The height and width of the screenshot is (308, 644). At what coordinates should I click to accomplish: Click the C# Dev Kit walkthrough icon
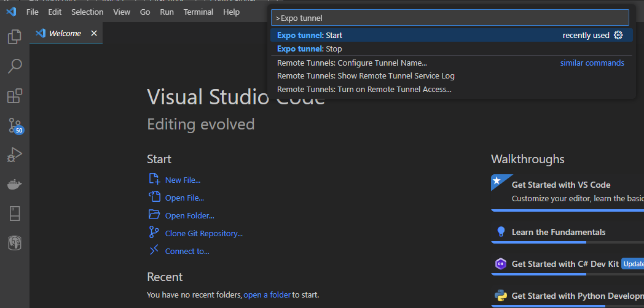tap(501, 264)
